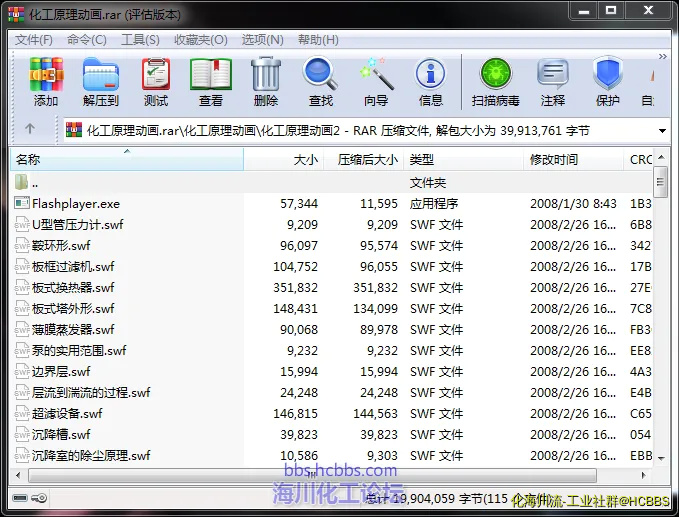Go up one folder level arrow
Image resolution: width=679 pixels, height=517 pixels.
pos(29,129)
